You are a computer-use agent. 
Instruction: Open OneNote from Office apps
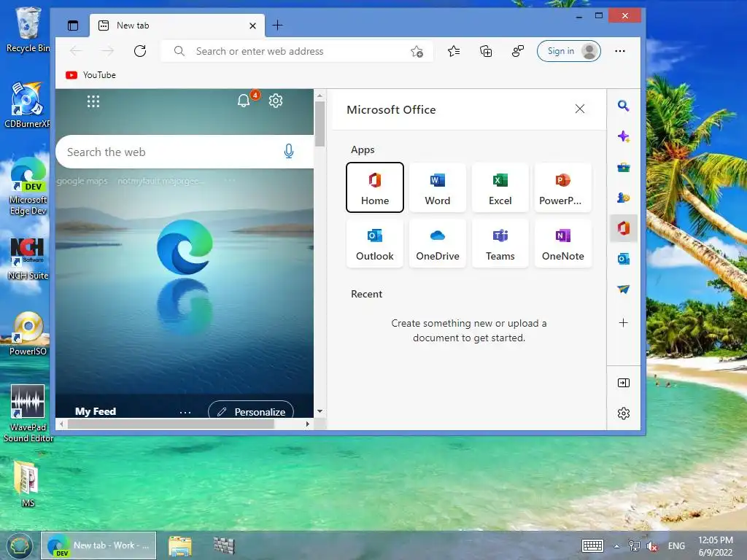562,244
